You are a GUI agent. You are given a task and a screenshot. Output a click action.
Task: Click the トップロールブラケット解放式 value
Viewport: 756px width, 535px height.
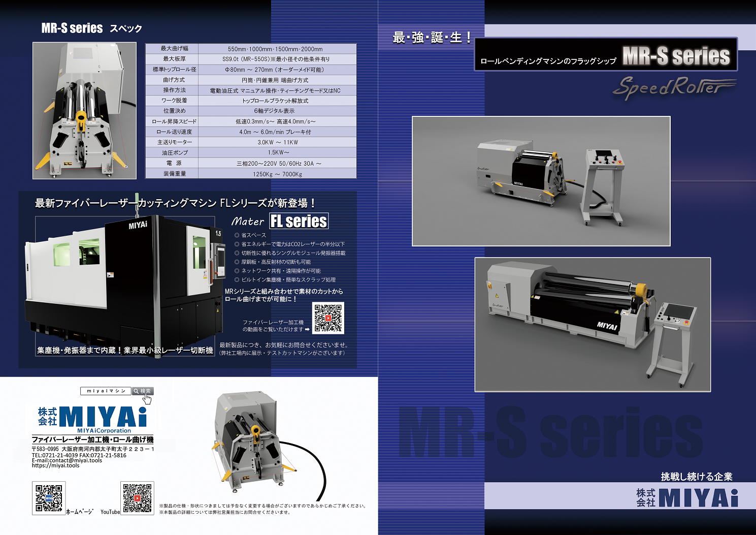pos(275,101)
